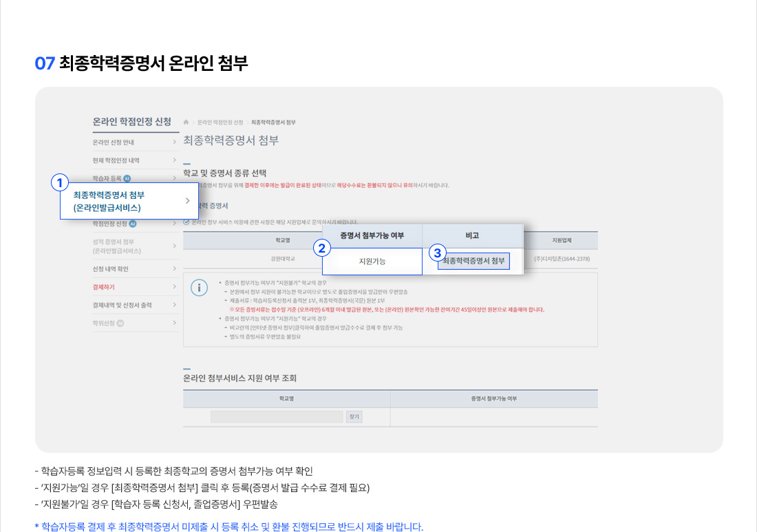
Task: Click the chevron on the 학위신청 row
Action: tap(175, 323)
